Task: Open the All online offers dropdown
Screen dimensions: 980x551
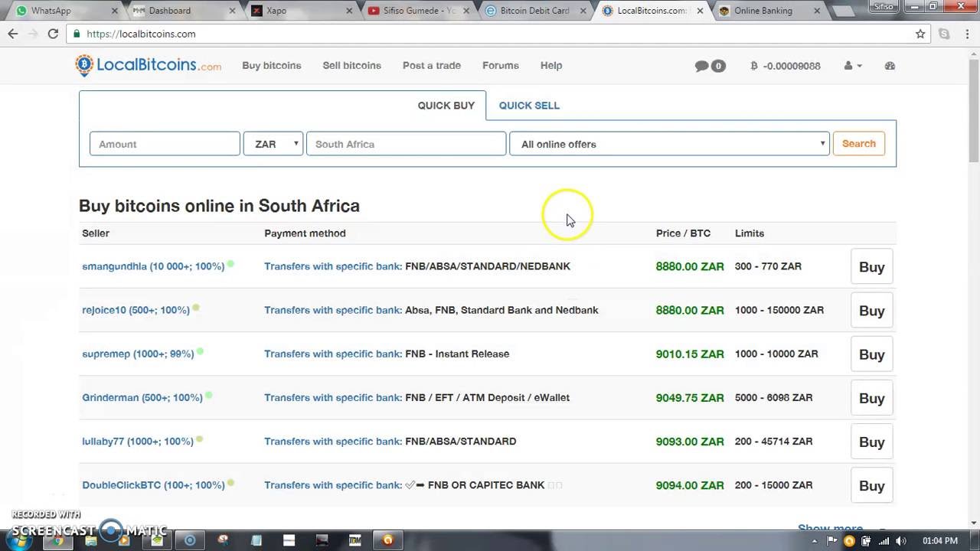Action: pyautogui.click(x=669, y=144)
